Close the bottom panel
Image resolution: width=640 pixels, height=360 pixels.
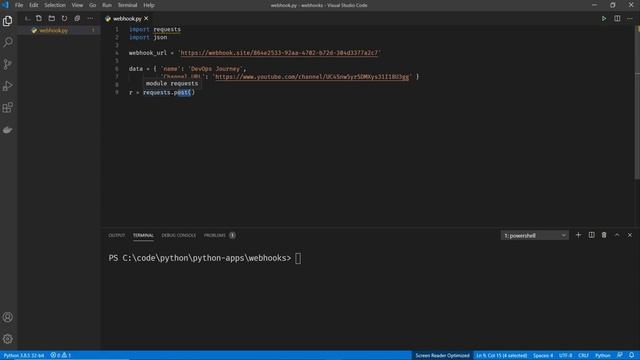[630, 235]
